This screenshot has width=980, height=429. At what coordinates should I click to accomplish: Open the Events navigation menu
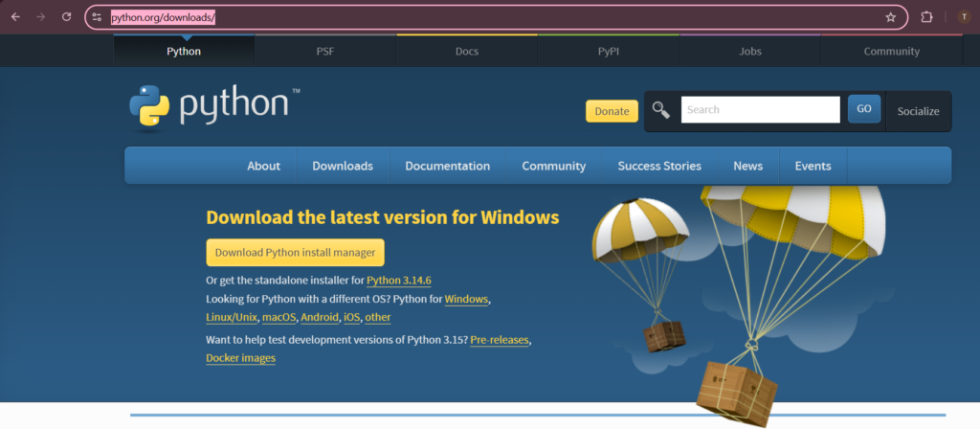click(813, 166)
